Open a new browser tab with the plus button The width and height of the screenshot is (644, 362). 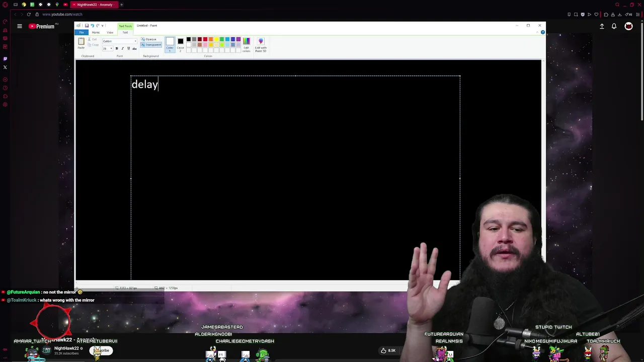121,5
